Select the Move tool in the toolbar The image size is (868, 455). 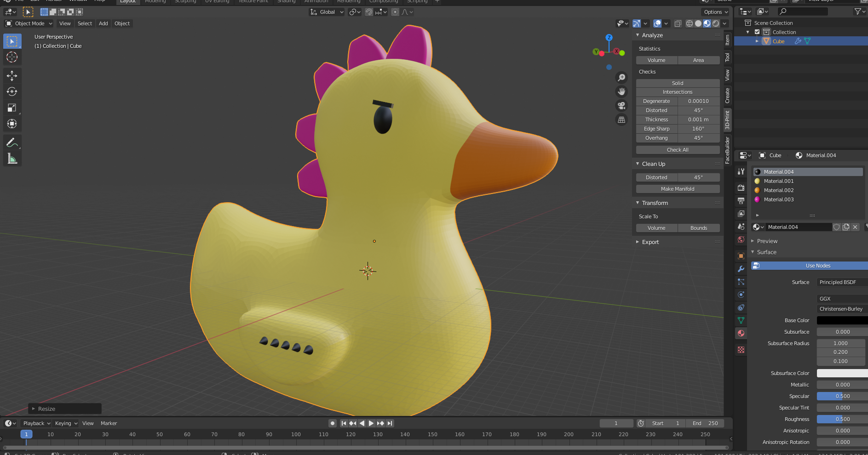[12, 75]
